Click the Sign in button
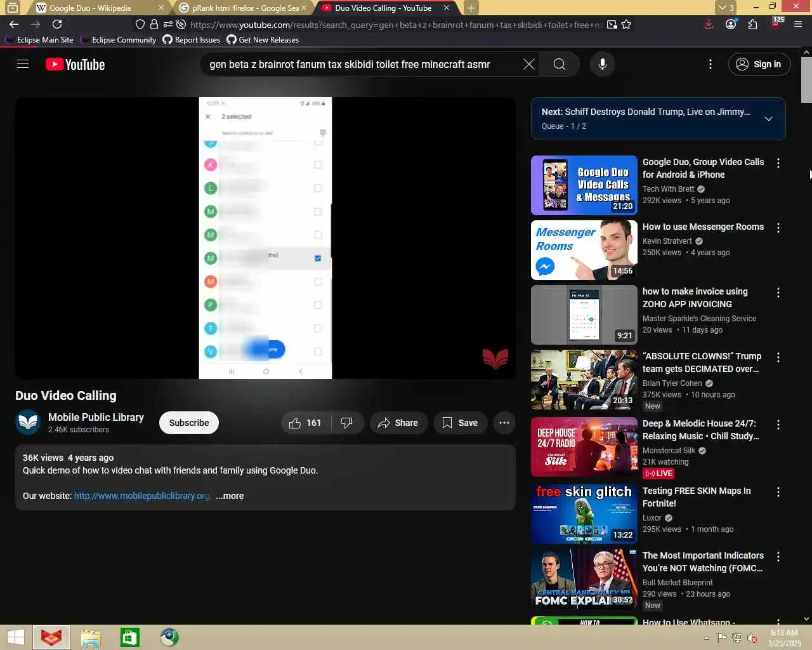This screenshot has width=812, height=650. 759,64
